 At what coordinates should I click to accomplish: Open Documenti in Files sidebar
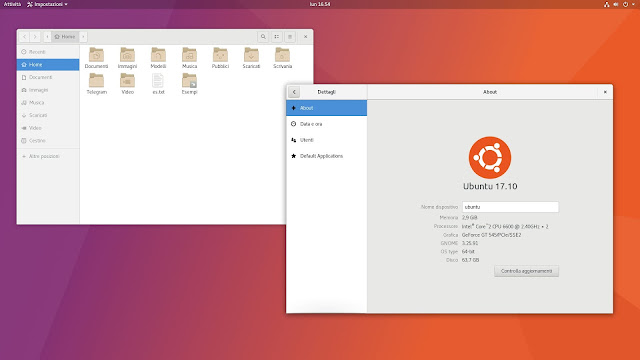tap(48, 77)
